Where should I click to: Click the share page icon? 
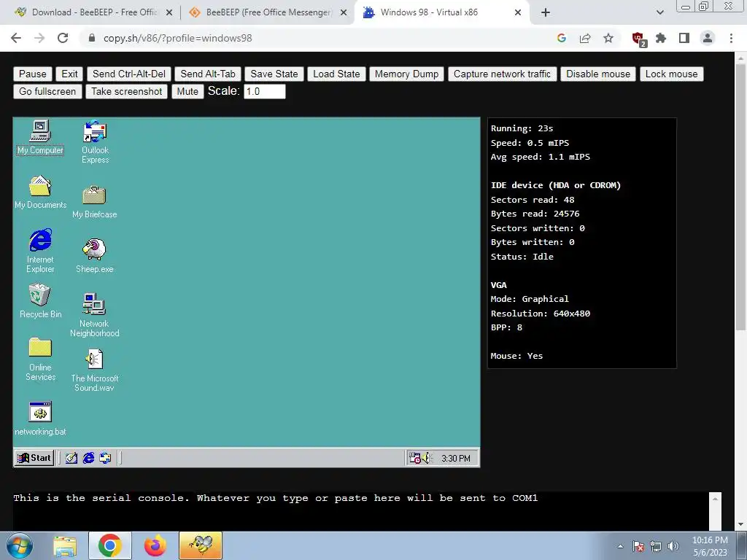[x=585, y=38]
